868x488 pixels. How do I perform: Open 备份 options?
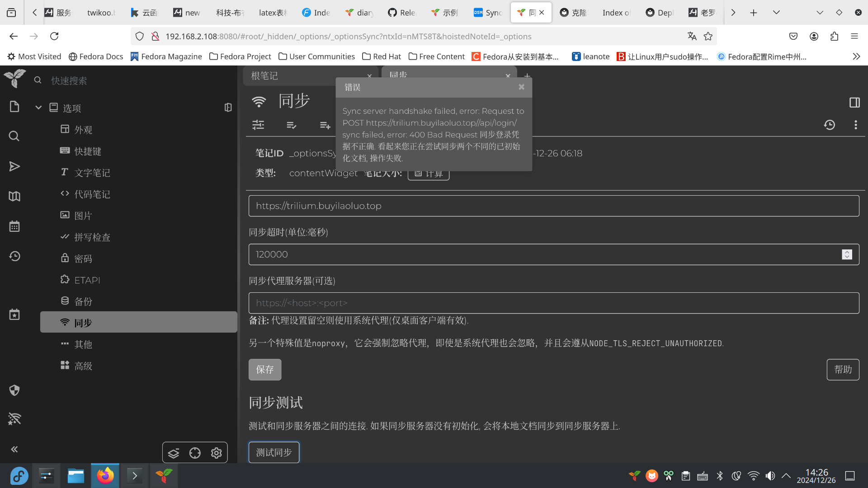pyautogui.click(x=83, y=301)
